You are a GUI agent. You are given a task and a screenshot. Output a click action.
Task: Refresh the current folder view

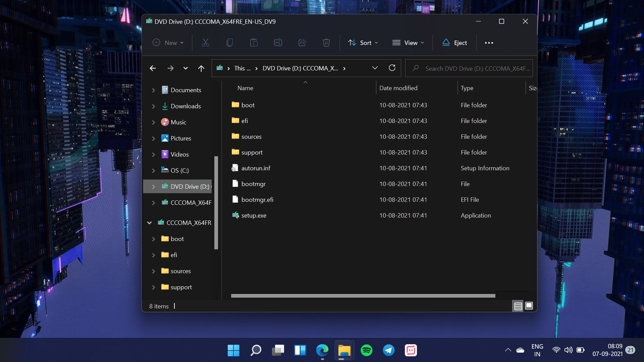[392, 68]
